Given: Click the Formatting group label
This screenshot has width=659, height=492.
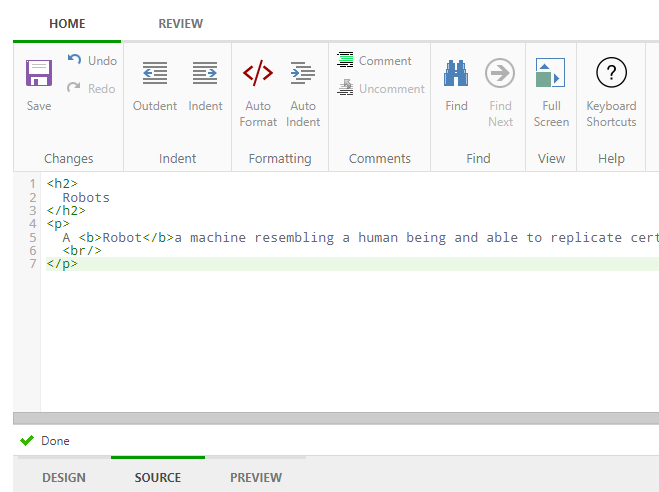Looking at the screenshot, I should [x=280, y=158].
